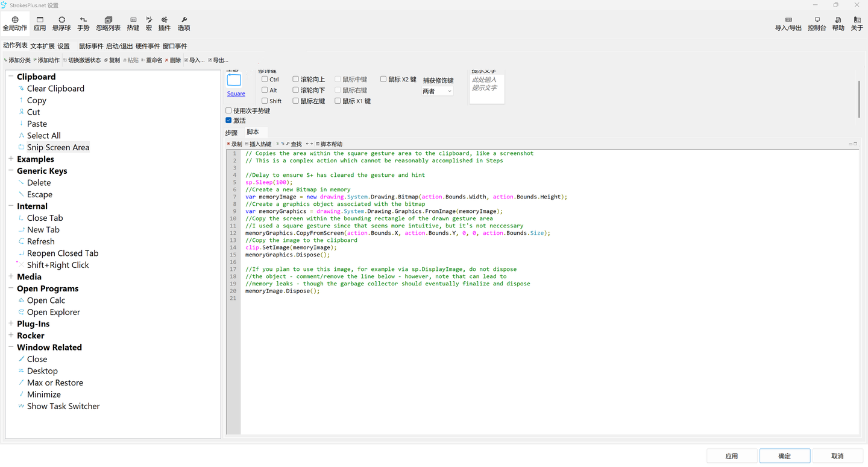Expand the Plug-Ins category
The image size is (868, 467).
pos(11,323)
